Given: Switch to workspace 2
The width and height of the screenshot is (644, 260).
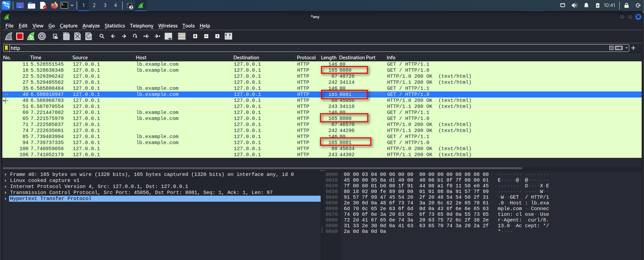Looking at the screenshot, I should pos(94,5).
